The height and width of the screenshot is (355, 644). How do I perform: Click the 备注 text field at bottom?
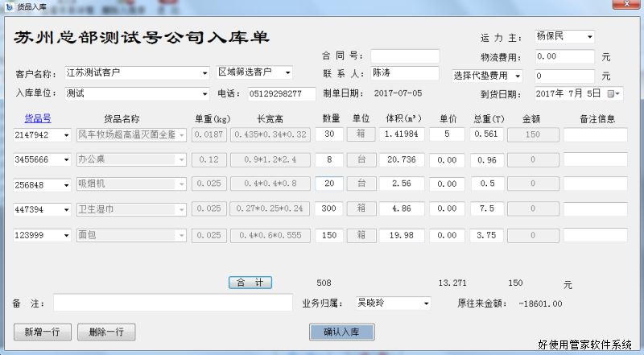172,303
